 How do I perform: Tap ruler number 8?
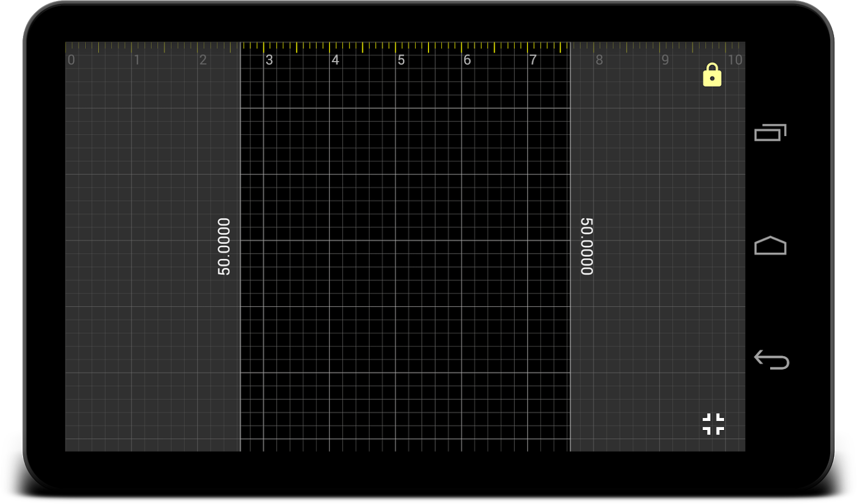point(599,60)
